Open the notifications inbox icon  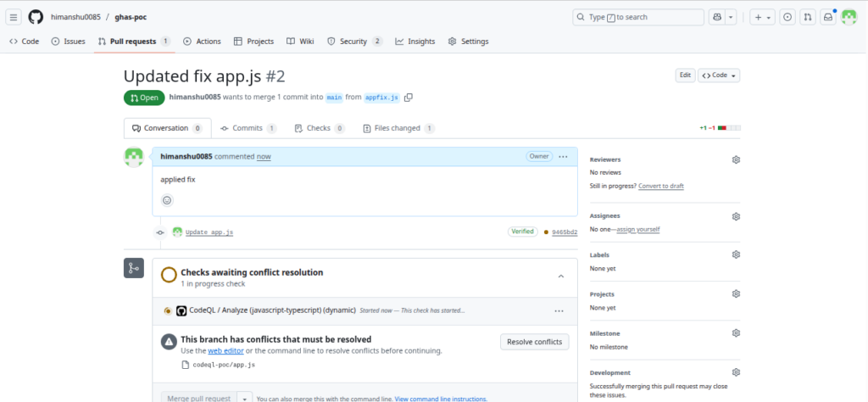tap(828, 17)
